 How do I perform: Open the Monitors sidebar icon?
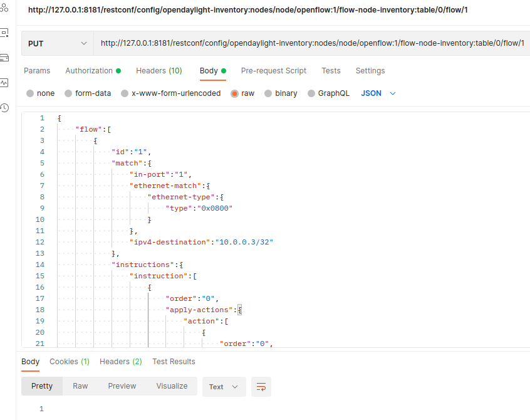coord(4,83)
